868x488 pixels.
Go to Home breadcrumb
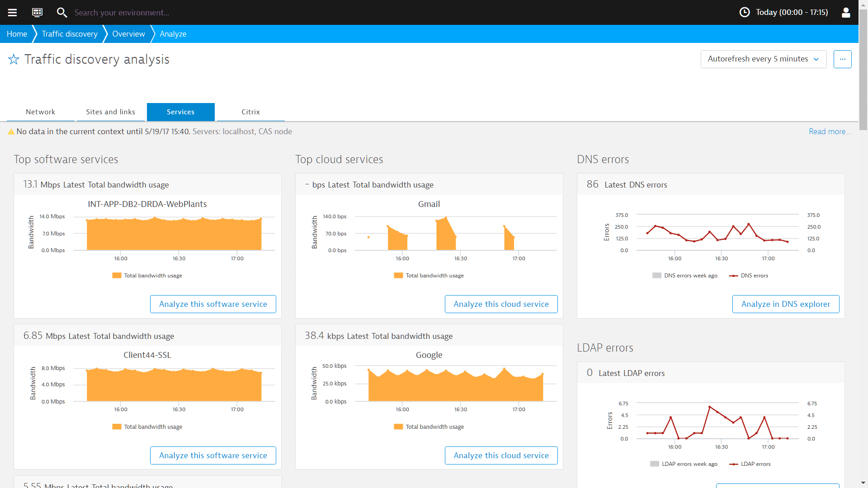tap(17, 34)
